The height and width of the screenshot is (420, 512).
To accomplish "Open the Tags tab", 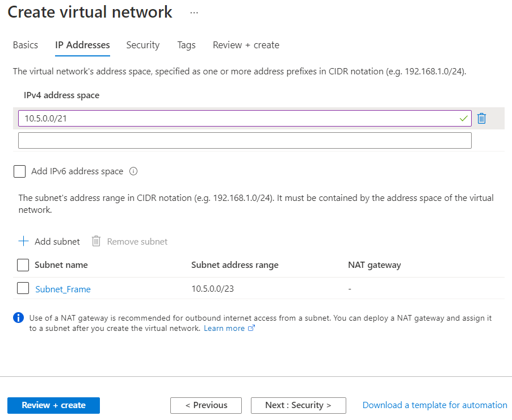I will point(186,45).
